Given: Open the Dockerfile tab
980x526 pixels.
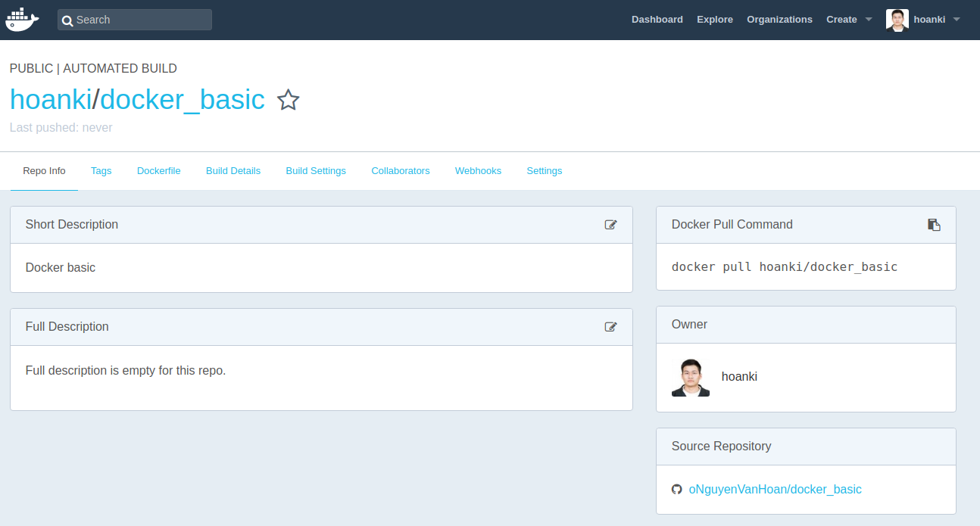Looking at the screenshot, I should [x=159, y=171].
